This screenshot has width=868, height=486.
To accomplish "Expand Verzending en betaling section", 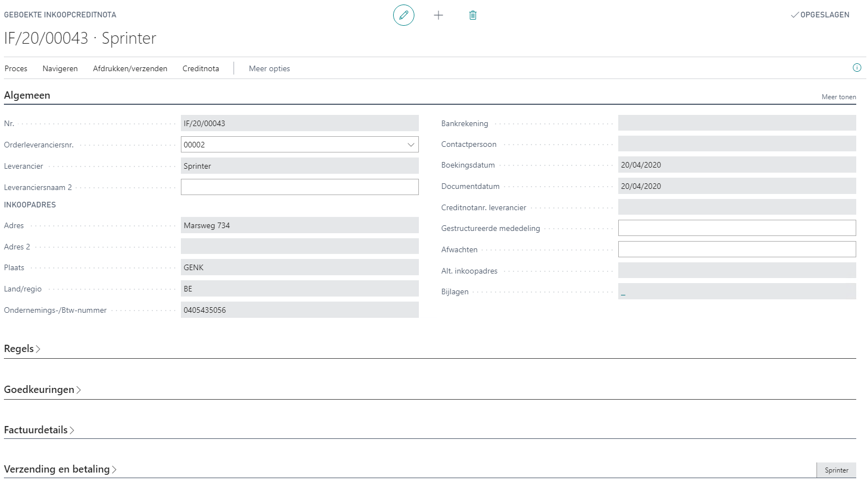I will click(x=60, y=469).
